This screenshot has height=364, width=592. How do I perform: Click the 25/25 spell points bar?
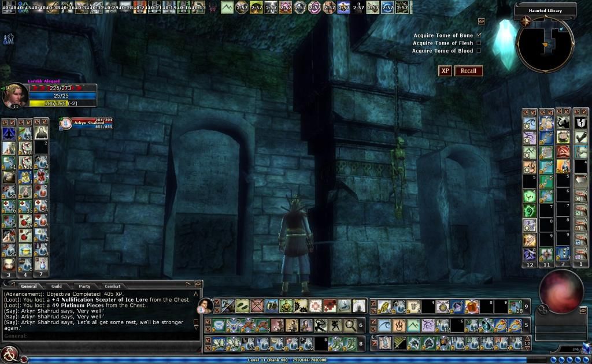pyautogui.click(x=62, y=95)
